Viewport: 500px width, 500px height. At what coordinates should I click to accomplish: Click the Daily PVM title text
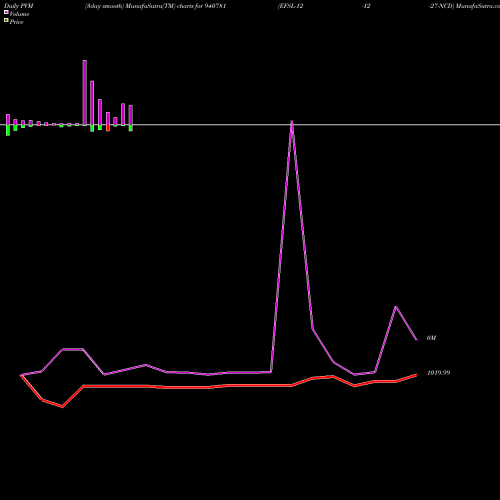pos(19,6)
